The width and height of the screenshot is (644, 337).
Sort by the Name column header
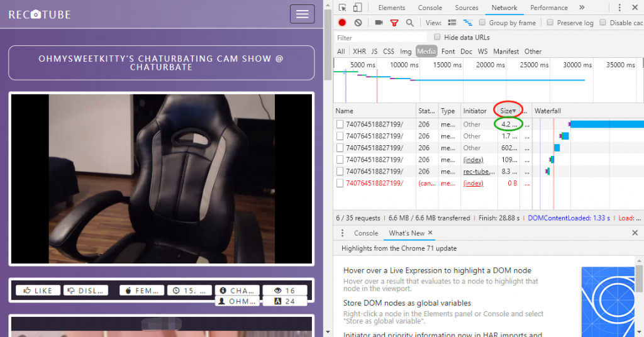pyautogui.click(x=375, y=111)
